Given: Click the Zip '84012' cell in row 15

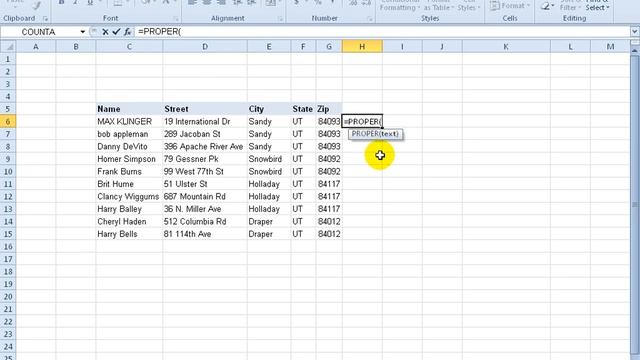Looking at the screenshot, I should pos(329,234).
